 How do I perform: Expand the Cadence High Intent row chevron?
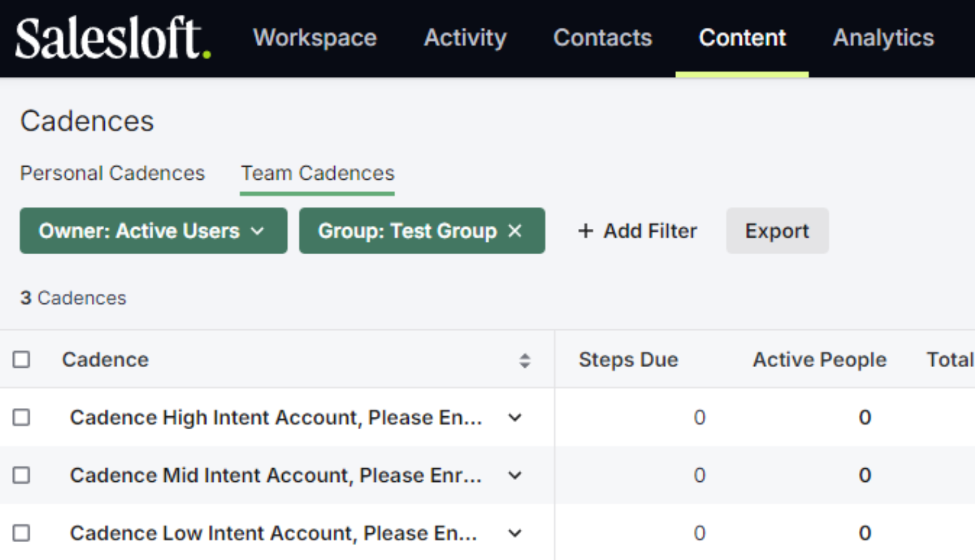(515, 418)
